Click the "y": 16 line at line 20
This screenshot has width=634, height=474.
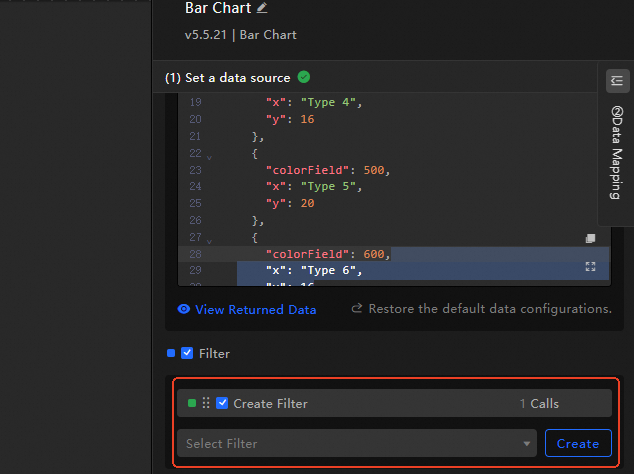pos(290,119)
